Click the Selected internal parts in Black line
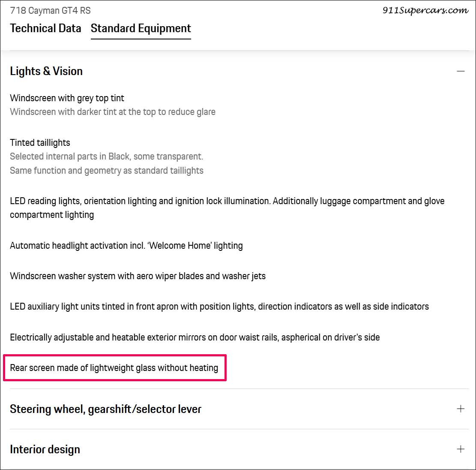The image size is (476, 470). point(106,157)
